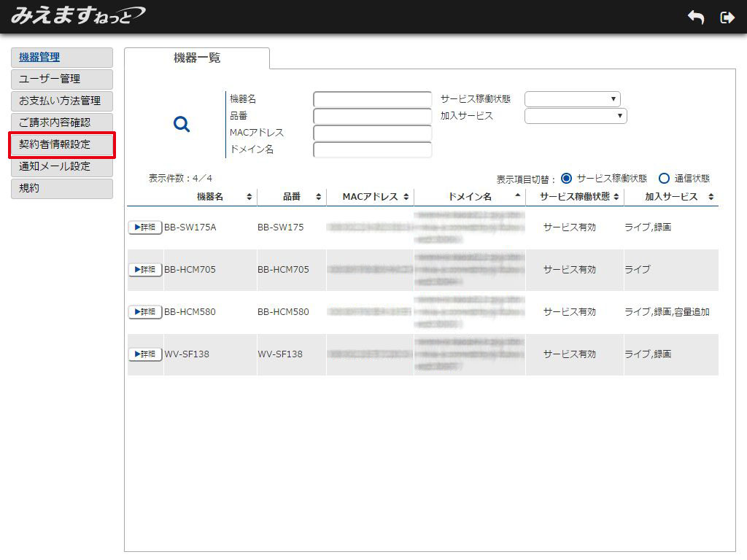
Task: Open details for BB-HCM580 device
Action: (x=145, y=312)
